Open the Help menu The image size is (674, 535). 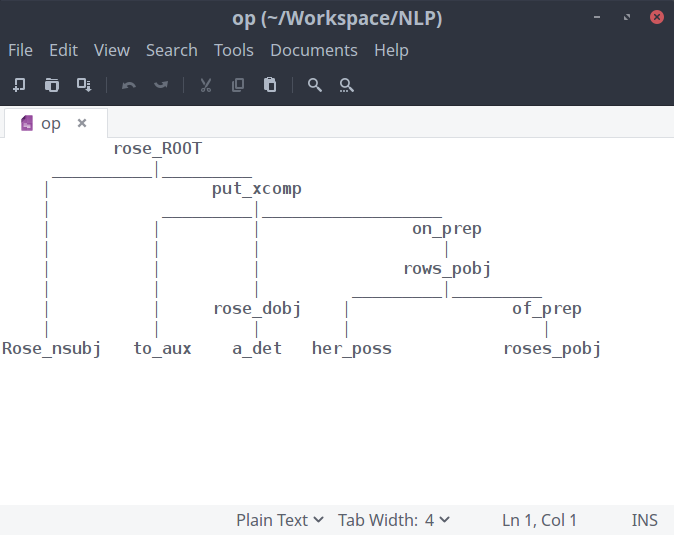391,51
